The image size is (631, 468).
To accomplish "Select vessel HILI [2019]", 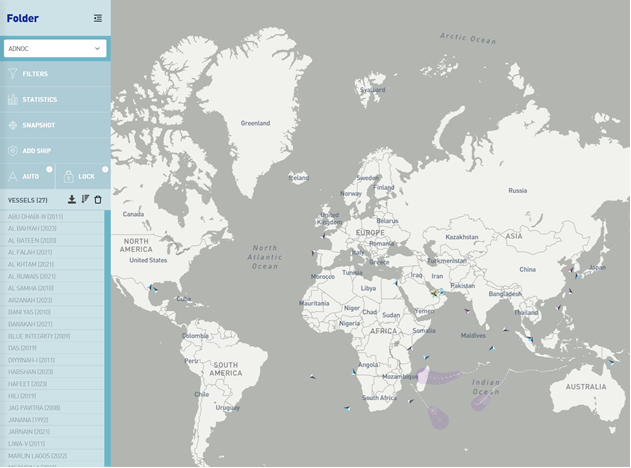I will [52, 396].
